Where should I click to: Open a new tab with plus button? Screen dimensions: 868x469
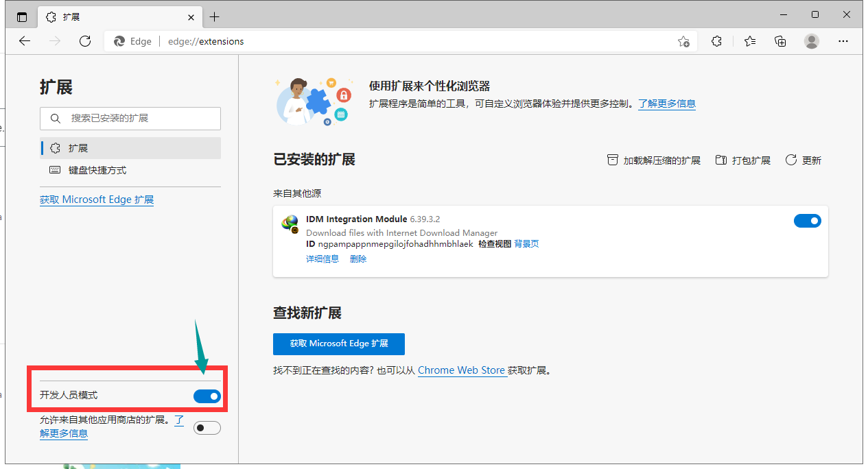click(x=215, y=16)
